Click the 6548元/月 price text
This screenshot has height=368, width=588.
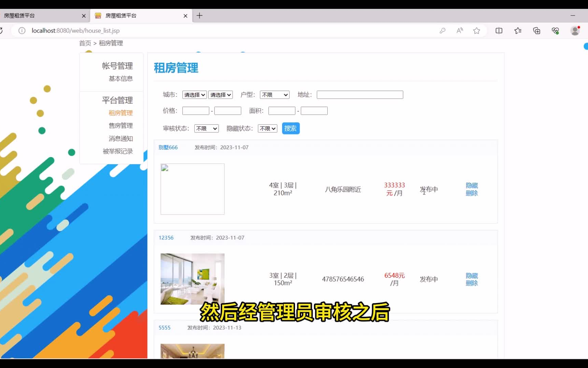[394, 279]
